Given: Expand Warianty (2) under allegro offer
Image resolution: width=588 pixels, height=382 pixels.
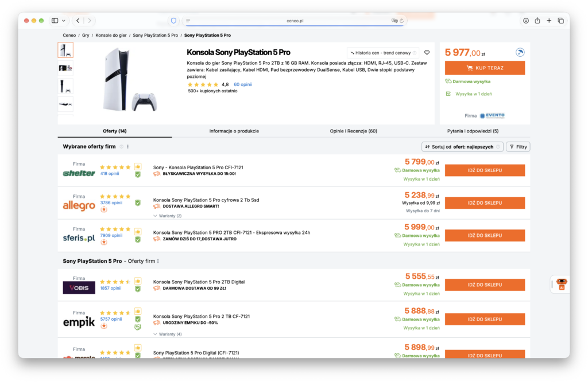Looking at the screenshot, I should tap(168, 216).
